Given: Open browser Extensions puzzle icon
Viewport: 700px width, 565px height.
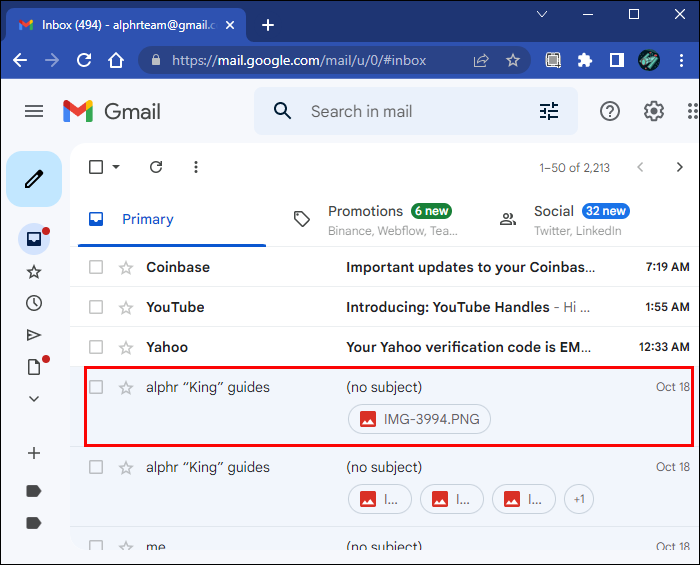Looking at the screenshot, I should (584, 60).
